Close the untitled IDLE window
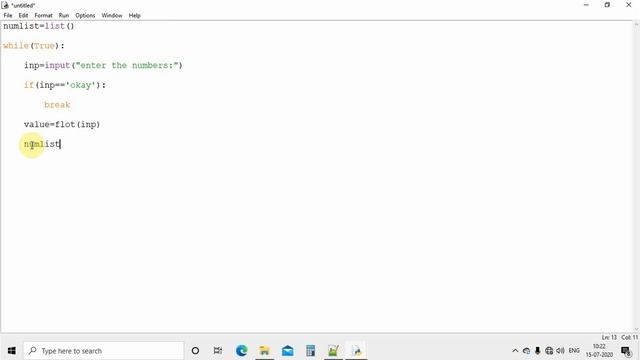 629,5
